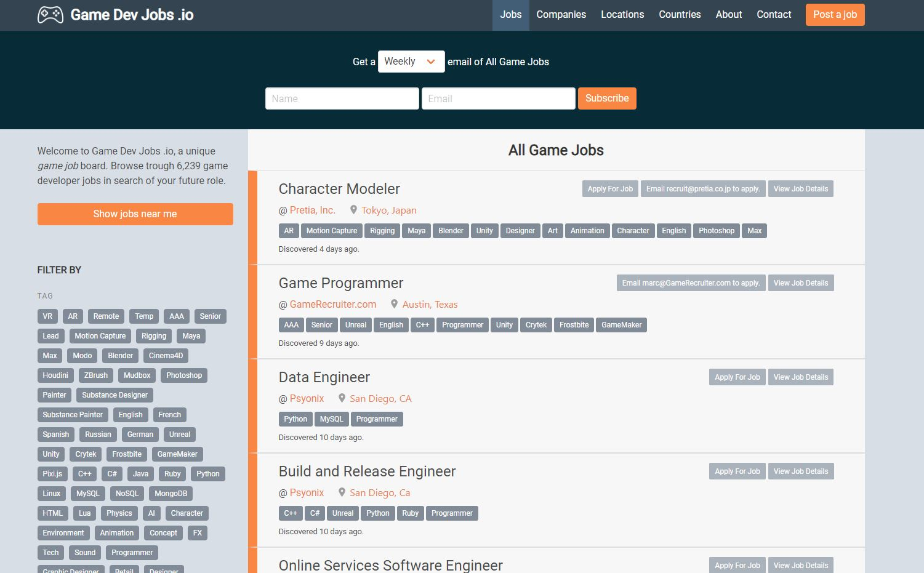Image resolution: width=924 pixels, height=573 pixels.
Task: Filter by the Russian tag
Action: (x=98, y=435)
